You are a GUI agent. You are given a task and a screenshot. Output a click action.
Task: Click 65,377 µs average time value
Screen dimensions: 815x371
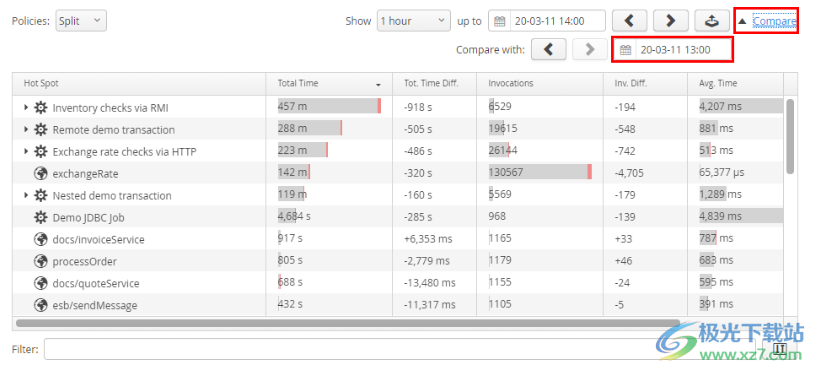click(721, 172)
